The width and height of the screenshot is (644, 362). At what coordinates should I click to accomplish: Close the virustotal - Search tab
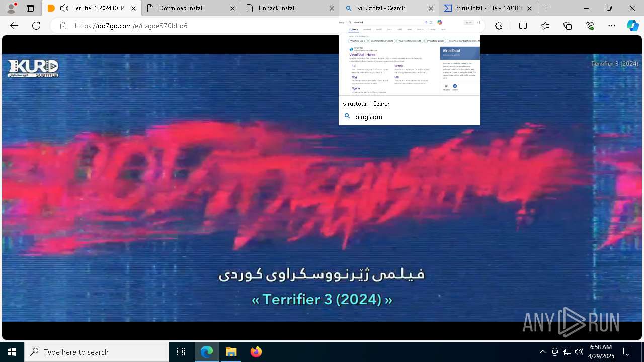click(431, 8)
